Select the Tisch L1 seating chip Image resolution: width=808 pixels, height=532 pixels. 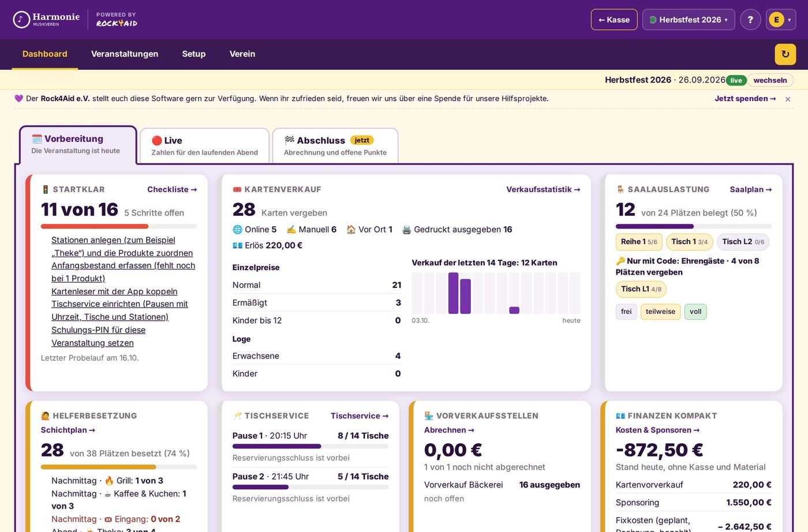(x=641, y=289)
